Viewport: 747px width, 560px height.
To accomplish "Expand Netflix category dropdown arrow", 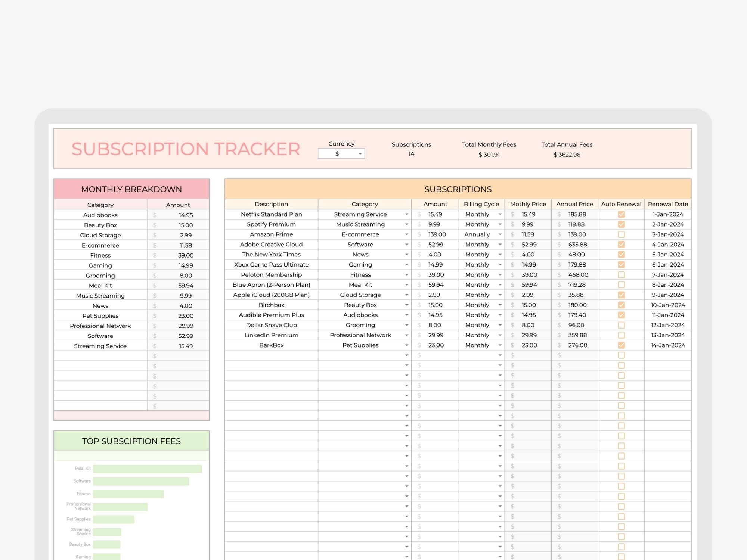I will click(406, 214).
